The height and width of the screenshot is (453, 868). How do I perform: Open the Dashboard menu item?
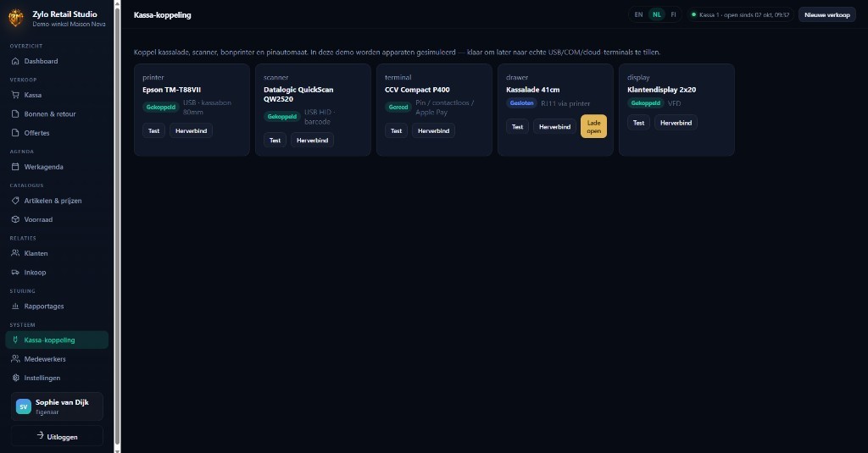coord(57,61)
